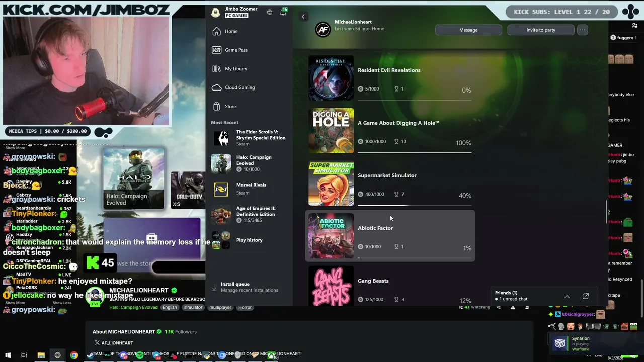Click Digging A Hole cover art
This screenshot has width=644, height=362.
click(331, 131)
